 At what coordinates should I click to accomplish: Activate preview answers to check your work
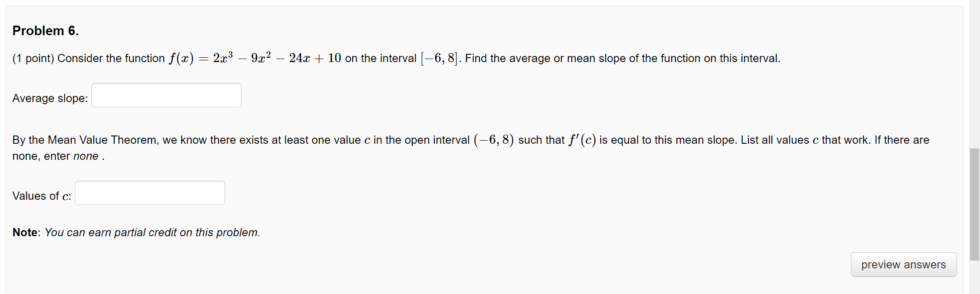[x=904, y=264]
